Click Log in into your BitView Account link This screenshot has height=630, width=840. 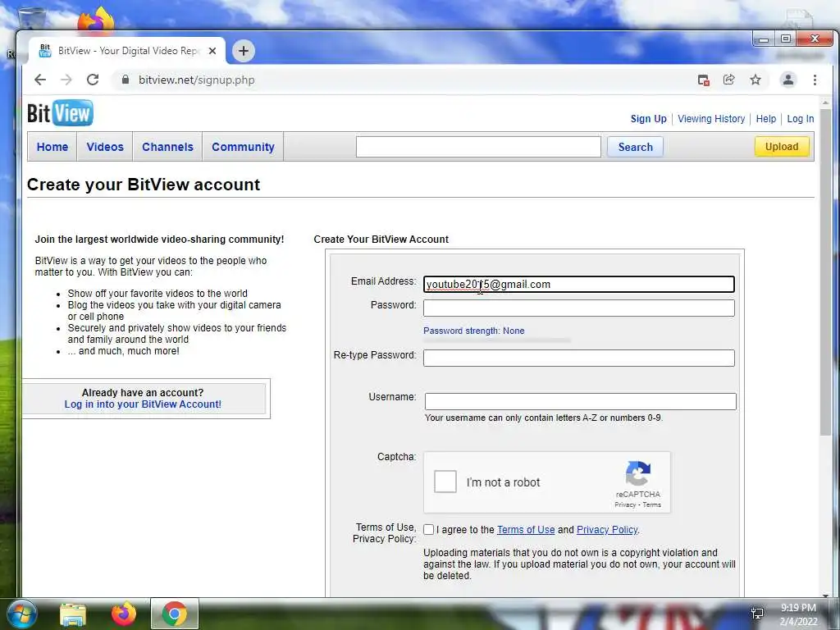tap(143, 404)
